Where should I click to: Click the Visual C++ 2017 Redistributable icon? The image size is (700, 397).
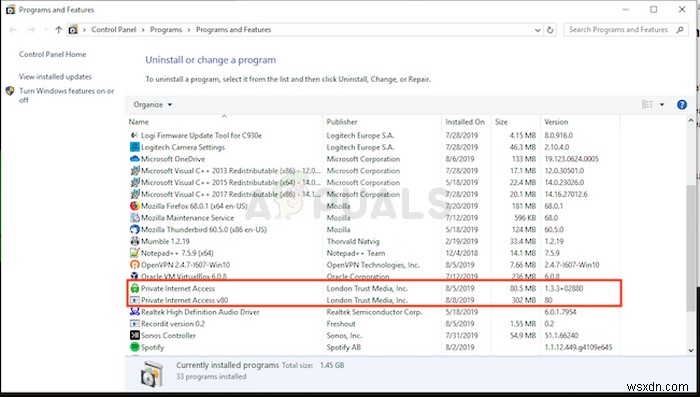point(134,194)
